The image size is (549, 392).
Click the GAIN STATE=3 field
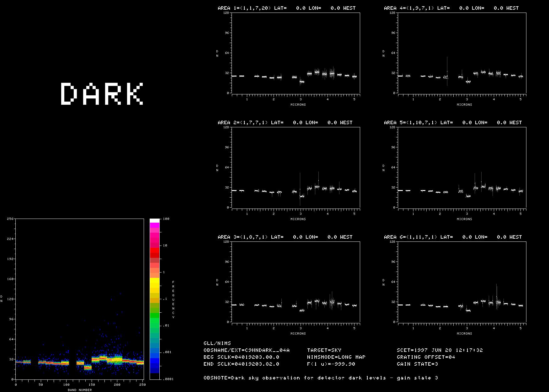(417, 364)
